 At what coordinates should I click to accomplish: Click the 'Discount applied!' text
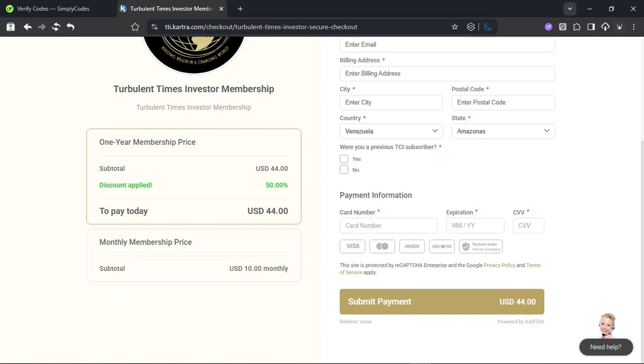tap(126, 185)
